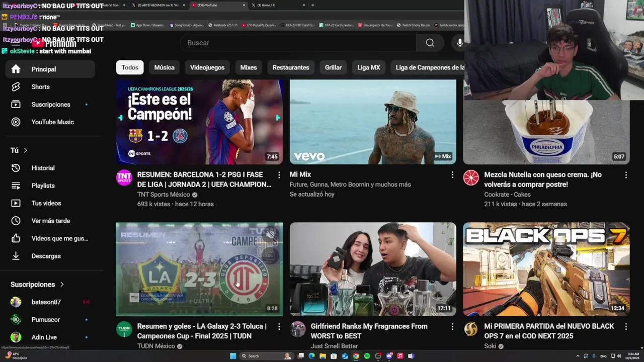Play the Barcelona 1-2 PSG resumen thumbnail

tap(199, 122)
